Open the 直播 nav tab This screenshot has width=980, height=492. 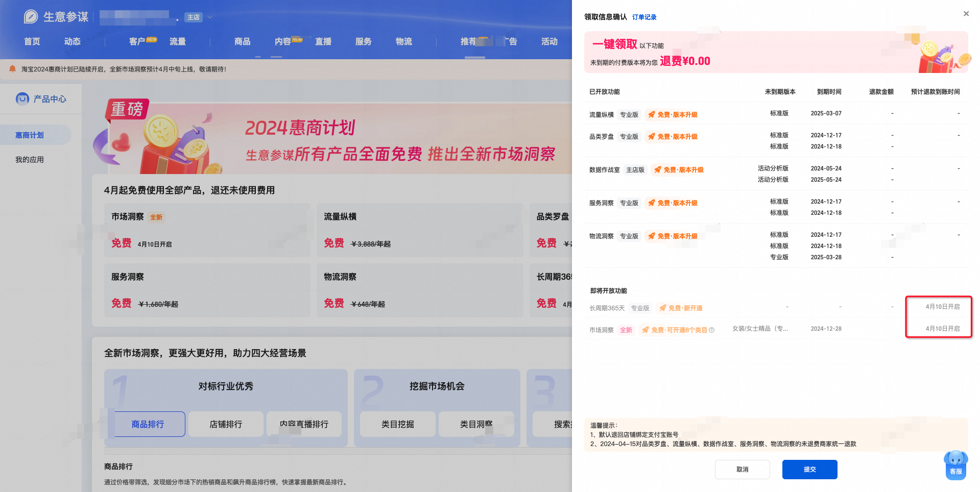coord(323,41)
